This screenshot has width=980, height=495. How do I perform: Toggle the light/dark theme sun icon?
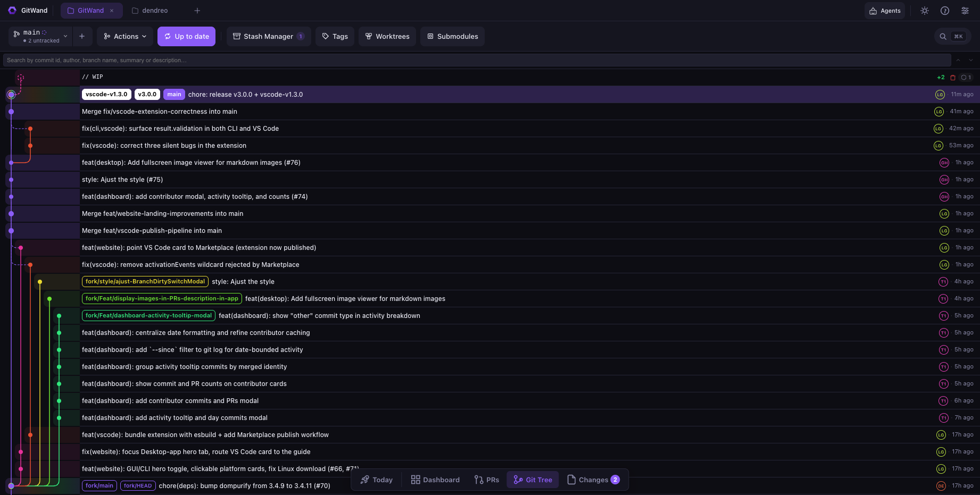click(x=925, y=11)
